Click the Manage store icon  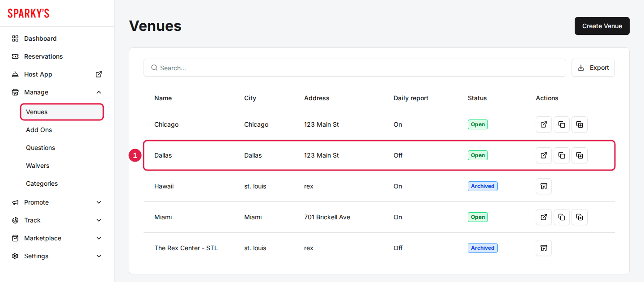pyautogui.click(x=15, y=92)
